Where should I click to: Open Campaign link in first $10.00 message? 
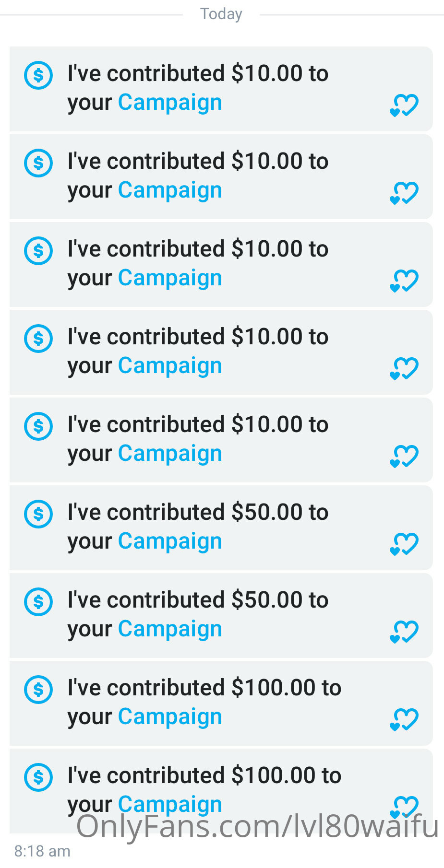point(170,103)
